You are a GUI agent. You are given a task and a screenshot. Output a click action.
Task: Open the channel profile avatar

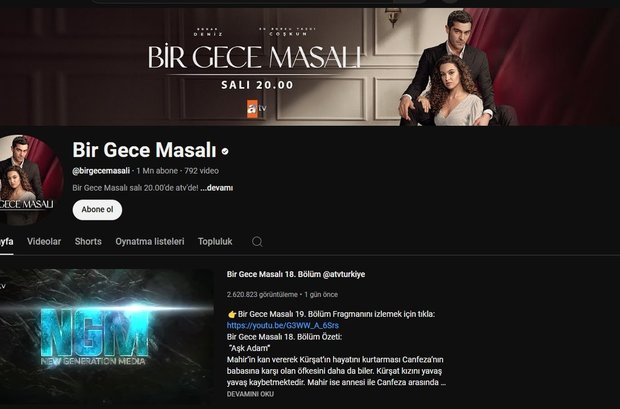coord(28,180)
